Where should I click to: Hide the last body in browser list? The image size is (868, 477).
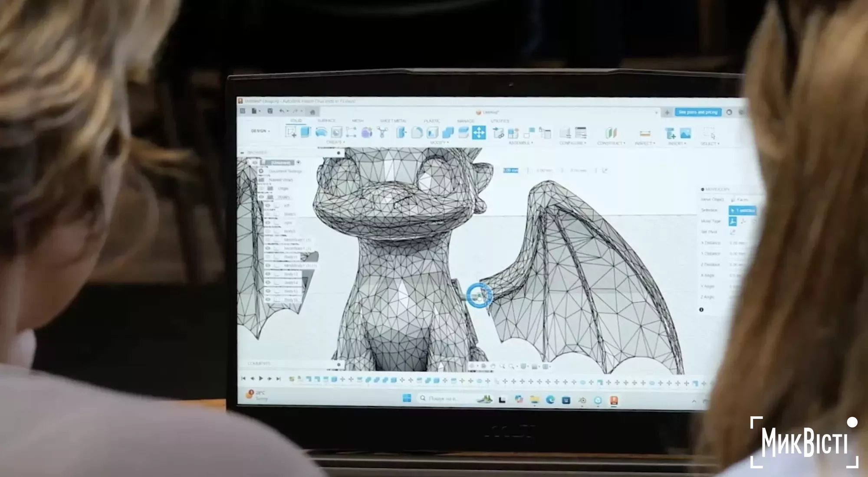tap(268, 299)
